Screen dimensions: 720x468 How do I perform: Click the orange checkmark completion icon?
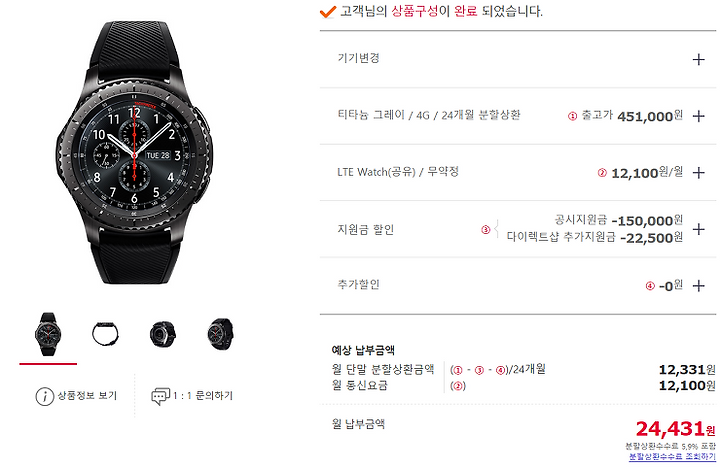[328, 11]
